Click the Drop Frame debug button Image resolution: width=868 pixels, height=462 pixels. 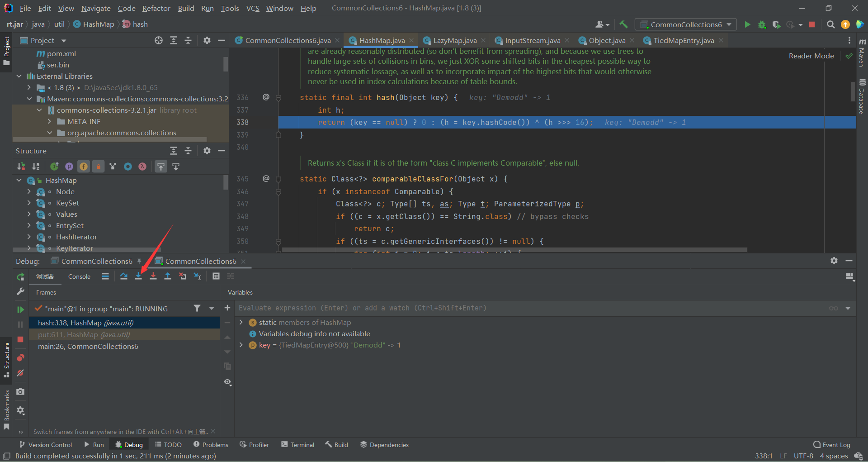click(x=183, y=276)
